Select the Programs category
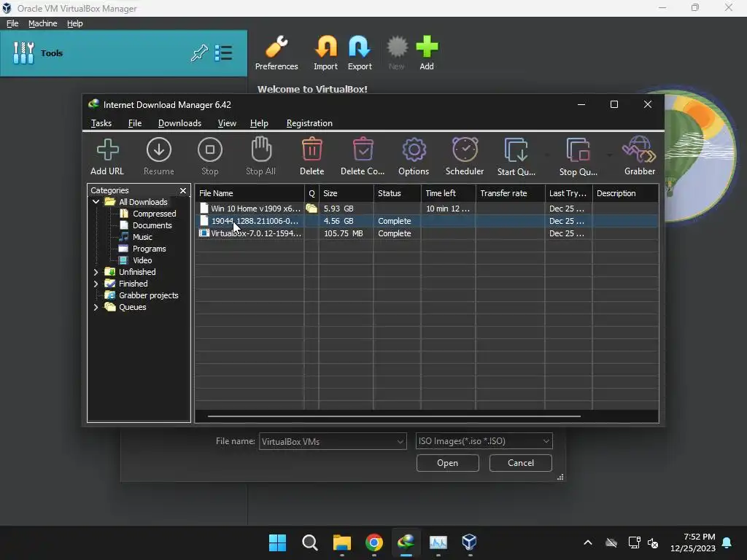This screenshot has width=747, height=560. [x=149, y=249]
